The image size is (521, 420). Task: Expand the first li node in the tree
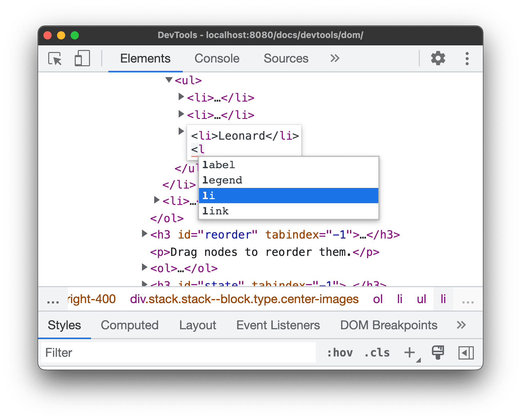[181, 97]
